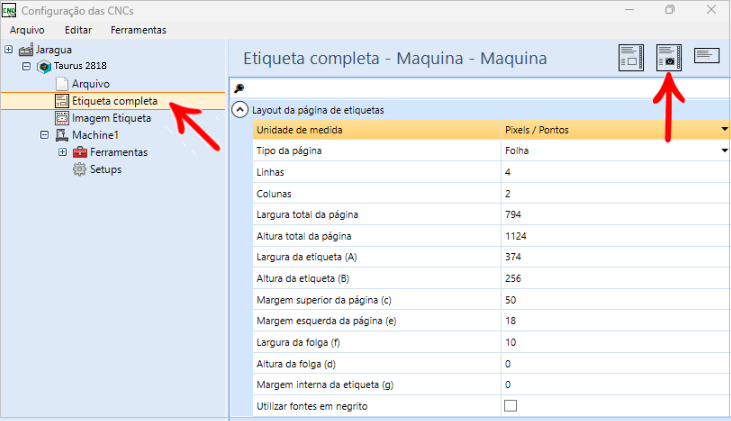
Task: Click the search key icon
Action: [x=239, y=88]
